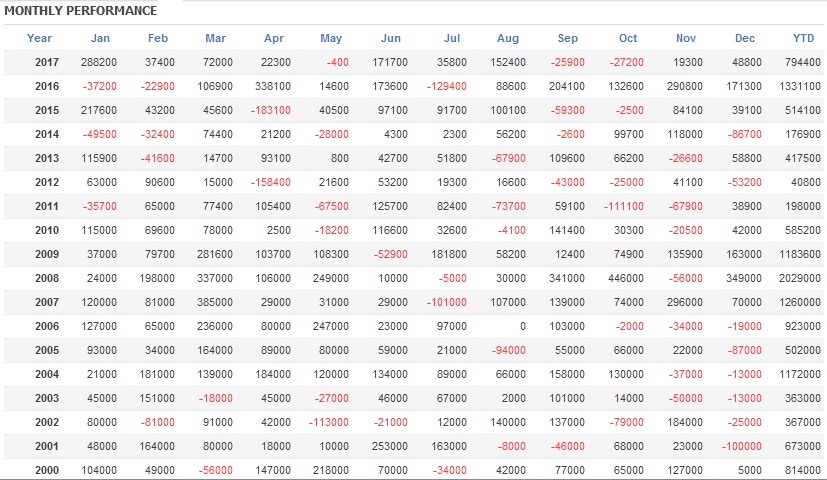The height and width of the screenshot is (480, 827).
Task: Click the 2012 YTD value 40800
Action: 805,182
